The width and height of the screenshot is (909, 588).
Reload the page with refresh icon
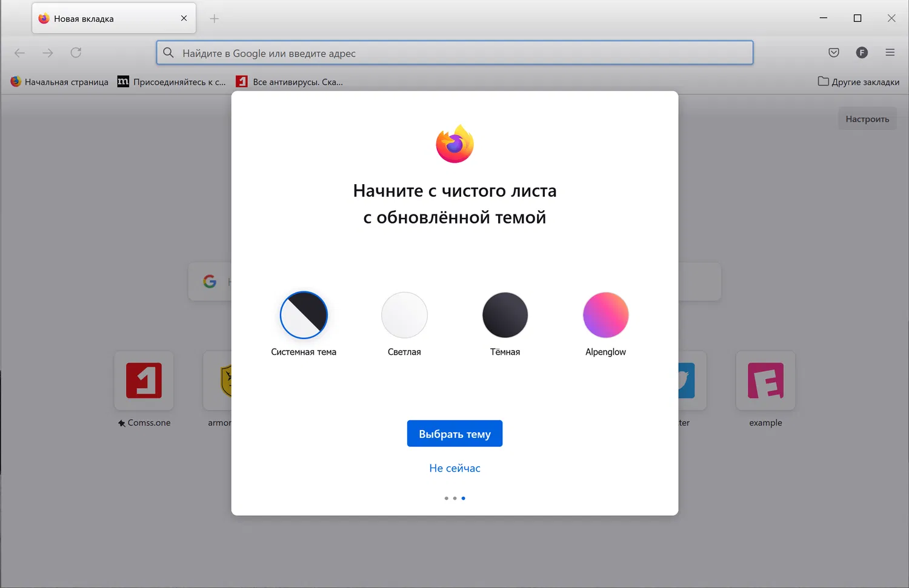pyautogui.click(x=76, y=53)
